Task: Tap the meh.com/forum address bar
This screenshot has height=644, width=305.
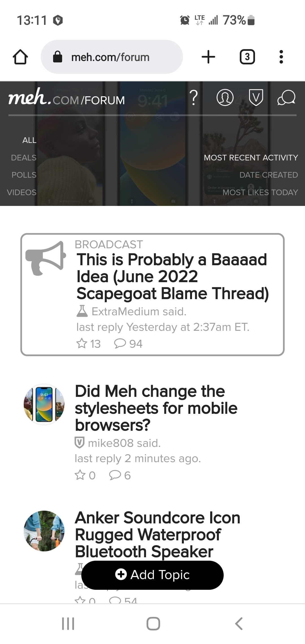Action: (112, 57)
